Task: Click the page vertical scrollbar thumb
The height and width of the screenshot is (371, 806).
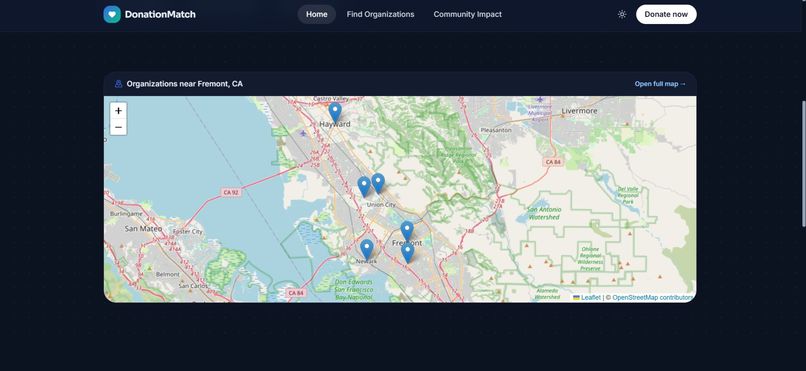Action: point(803,163)
